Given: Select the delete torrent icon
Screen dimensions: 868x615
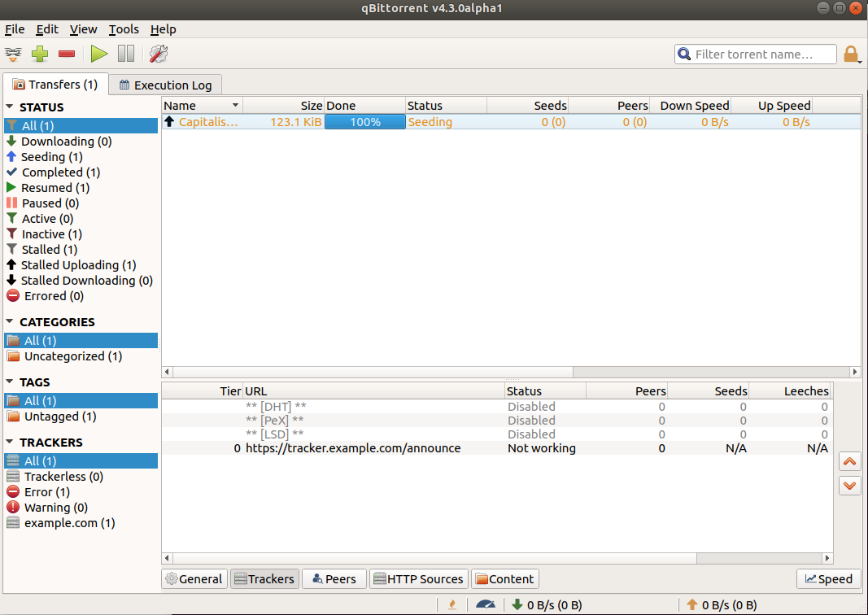Looking at the screenshot, I should tap(66, 54).
